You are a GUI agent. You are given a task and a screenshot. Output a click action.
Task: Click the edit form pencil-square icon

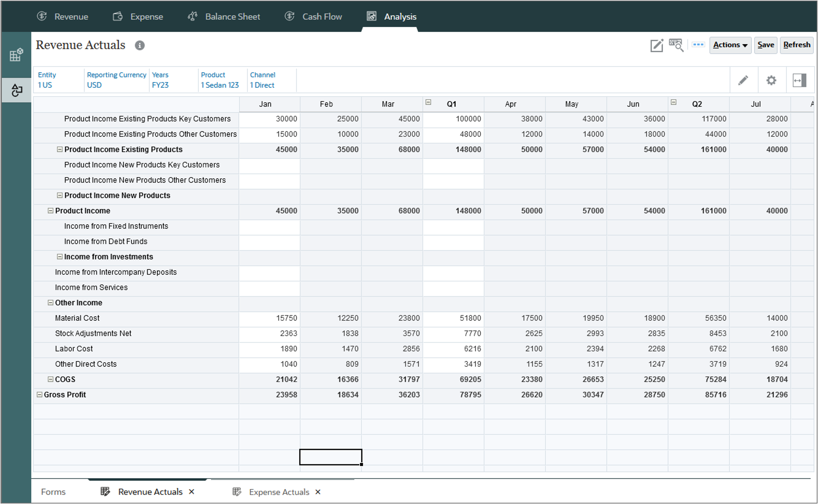pos(656,45)
